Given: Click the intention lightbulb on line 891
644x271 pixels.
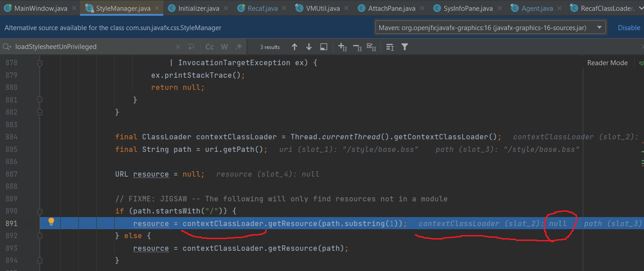Looking at the screenshot, I should click(x=50, y=221).
